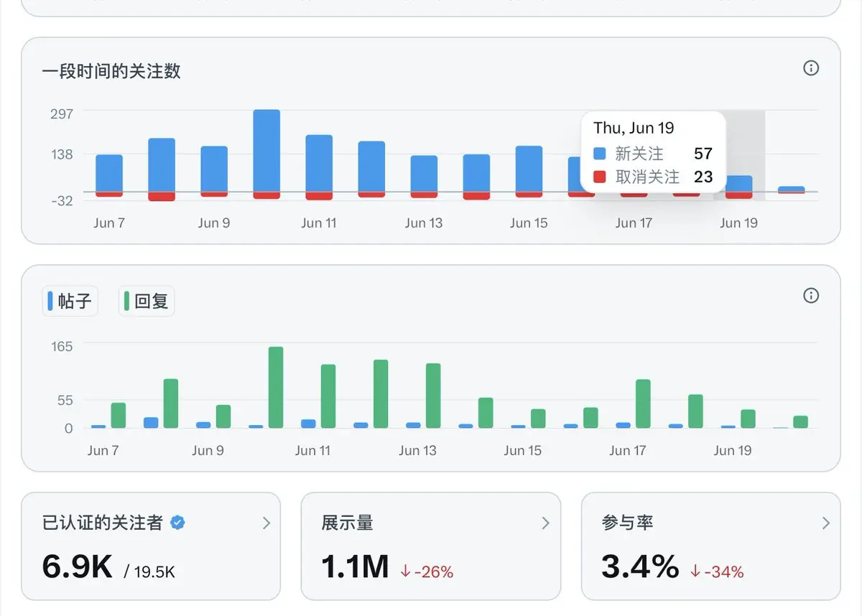Screen dimensions: 862x616
Task: Click the 取消关注 value 23 in tooltip
Action: pos(703,177)
